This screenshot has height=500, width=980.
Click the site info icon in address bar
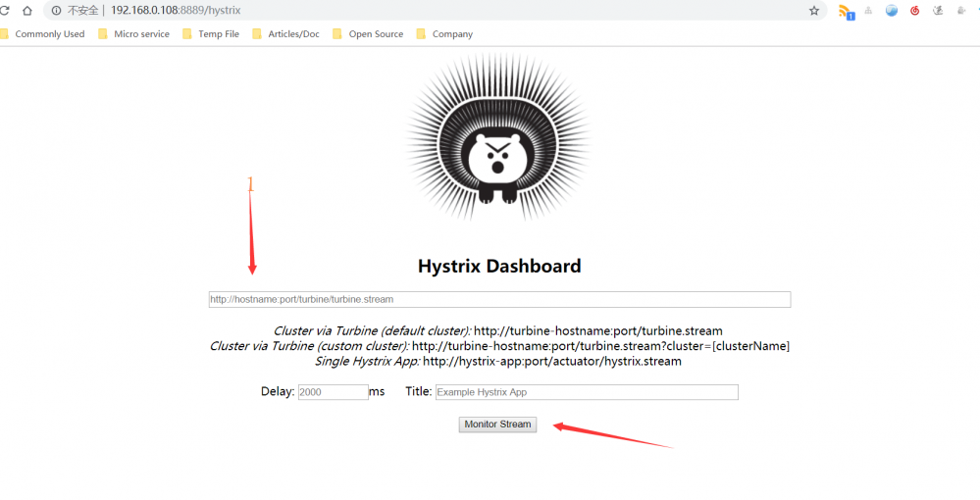pos(56,11)
